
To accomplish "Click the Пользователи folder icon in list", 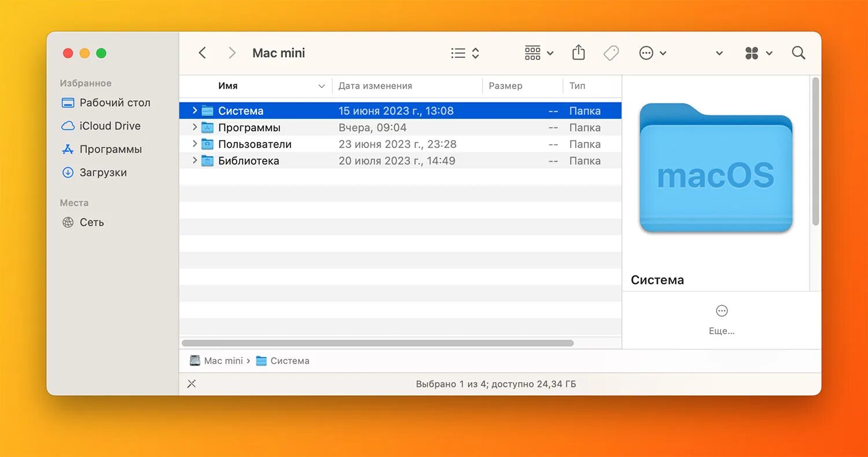I will click(x=208, y=144).
